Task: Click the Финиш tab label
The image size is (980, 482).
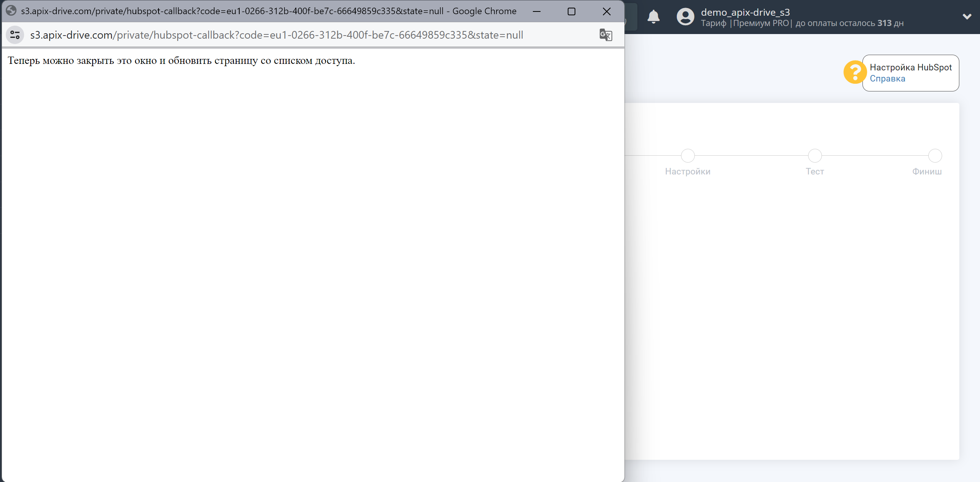Action: [927, 171]
